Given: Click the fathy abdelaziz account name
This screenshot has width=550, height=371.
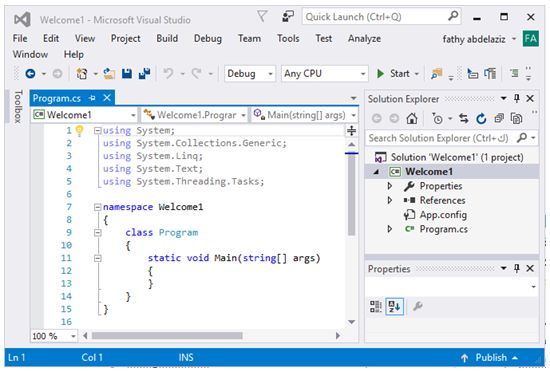Looking at the screenshot, I should tap(474, 39).
